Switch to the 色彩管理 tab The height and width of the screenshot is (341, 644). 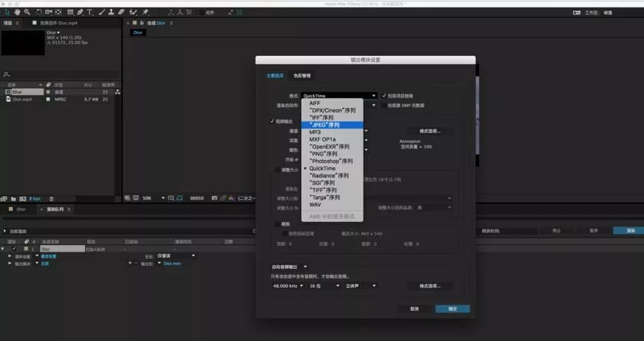(x=303, y=75)
